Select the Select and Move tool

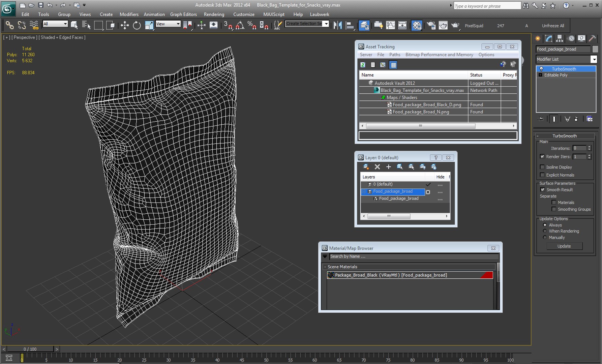tap(125, 26)
